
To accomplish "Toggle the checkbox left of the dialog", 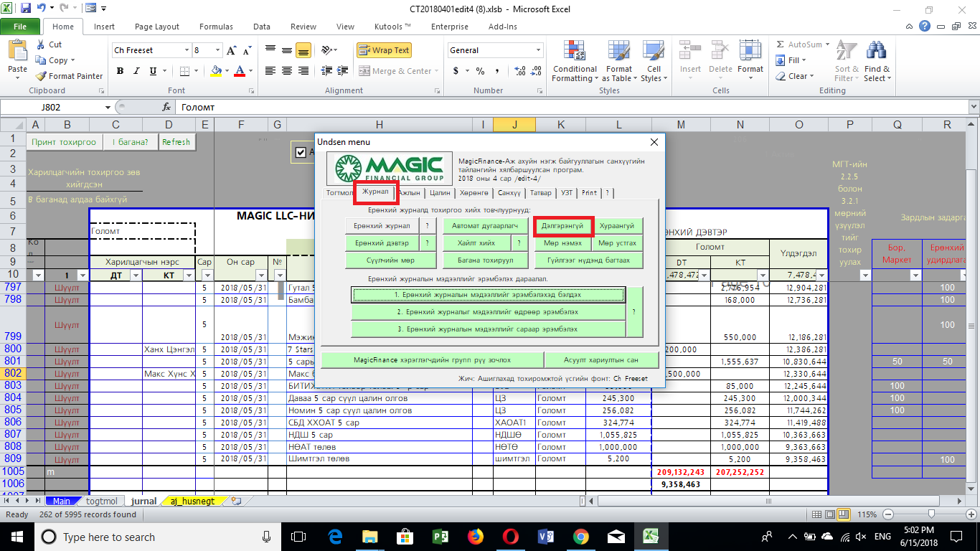I will (300, 152).
